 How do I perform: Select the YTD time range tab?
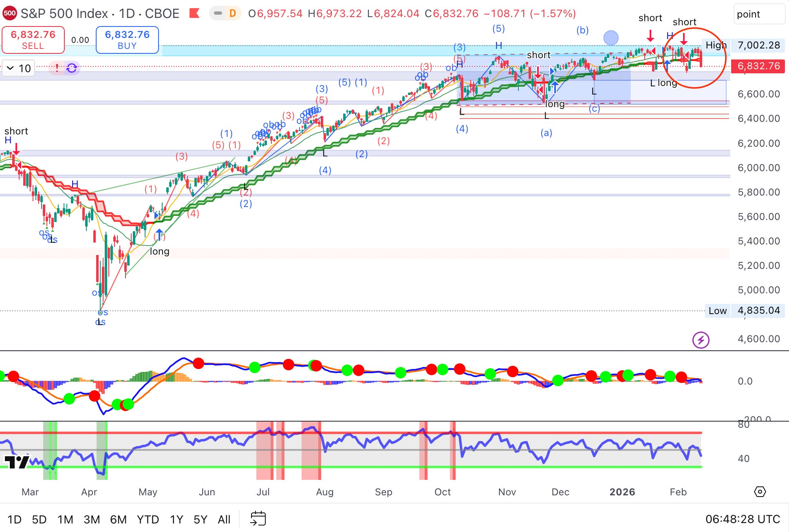coord(148,519)
